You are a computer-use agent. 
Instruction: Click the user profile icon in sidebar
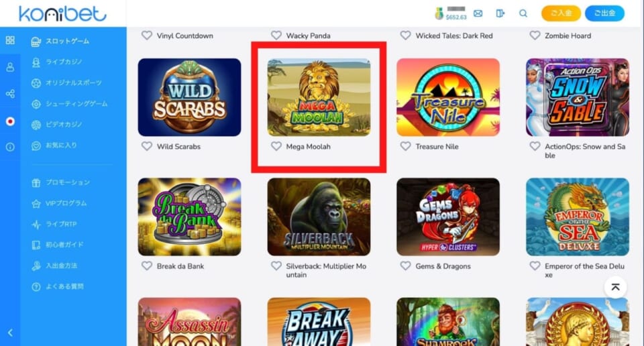click(10, 67)
